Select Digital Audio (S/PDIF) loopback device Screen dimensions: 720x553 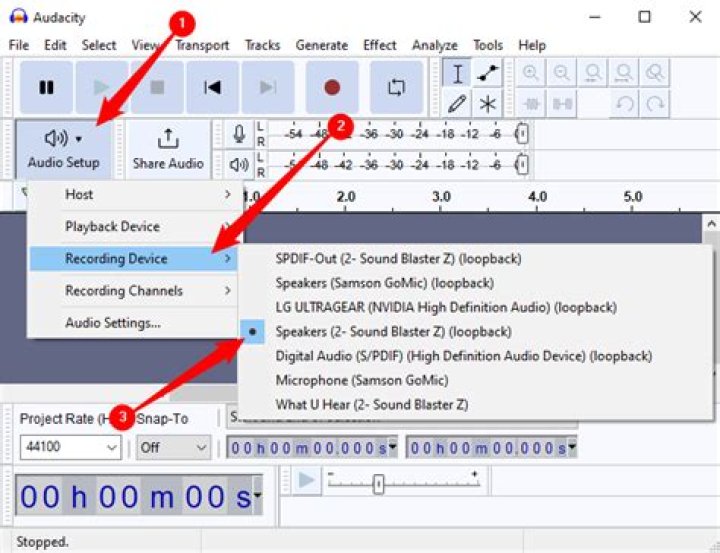475,356
